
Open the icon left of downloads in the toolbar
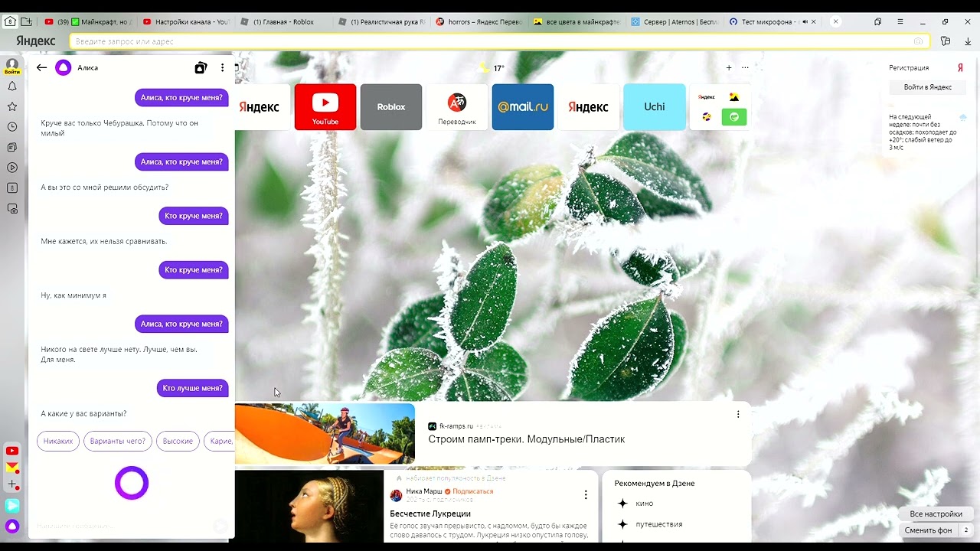pyautogui.click(x=946, y=41)
